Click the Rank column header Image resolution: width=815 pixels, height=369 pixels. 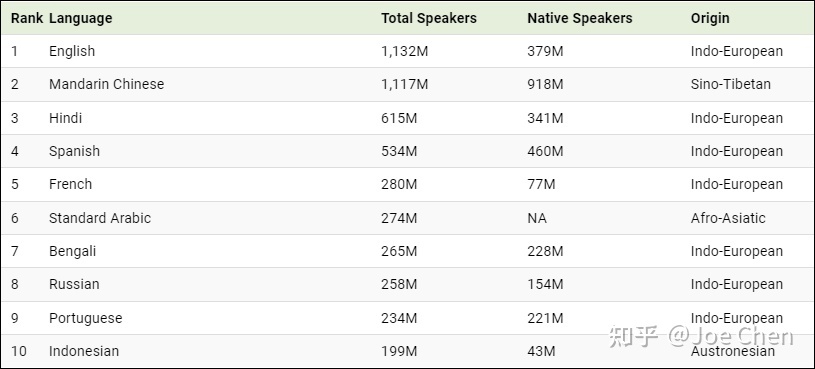tap(27, 18)
